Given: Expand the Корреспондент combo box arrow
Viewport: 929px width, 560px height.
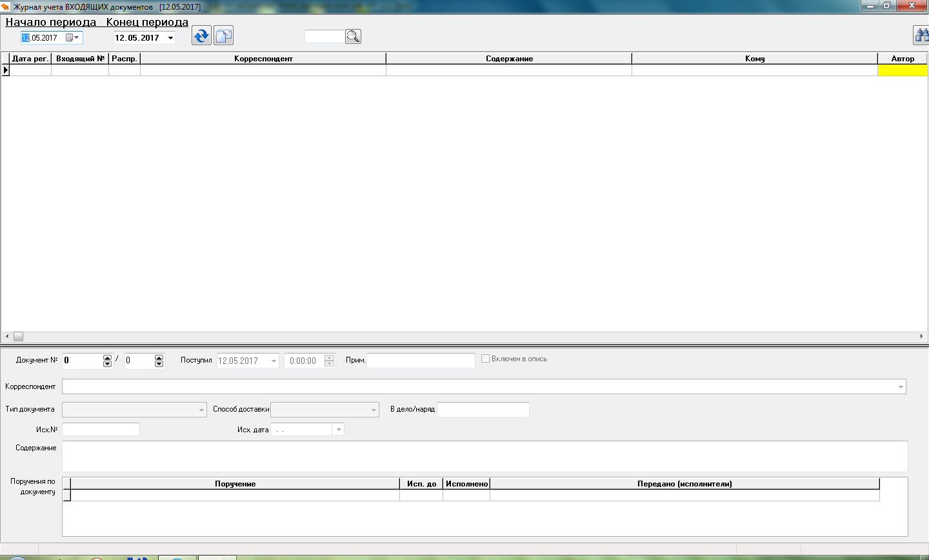Looking at the screenshot, I should pos(901,387).
